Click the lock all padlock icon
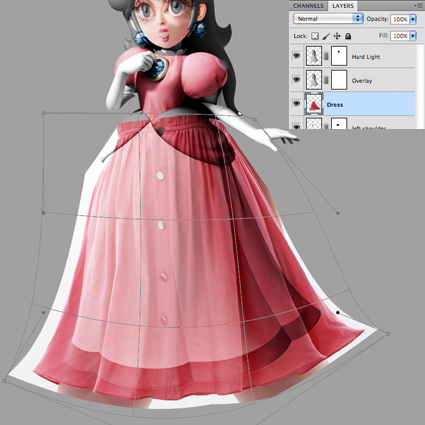425x425 pixels. pyautogui.click(x=348, y=36)
